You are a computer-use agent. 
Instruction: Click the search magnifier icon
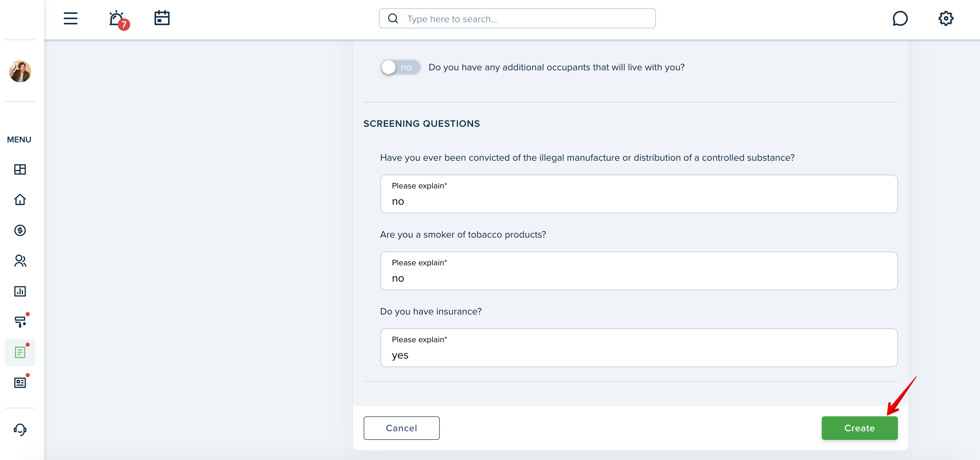(x=393, y=18)
